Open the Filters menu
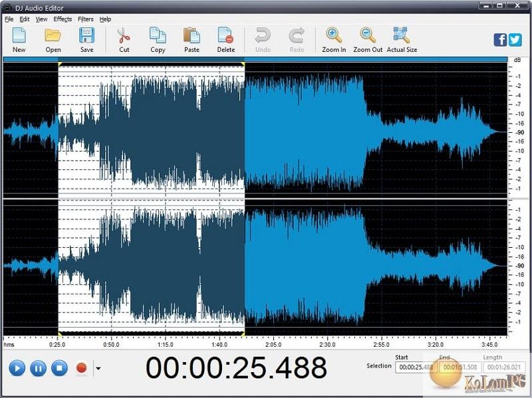532x398 pixels. 86,19
